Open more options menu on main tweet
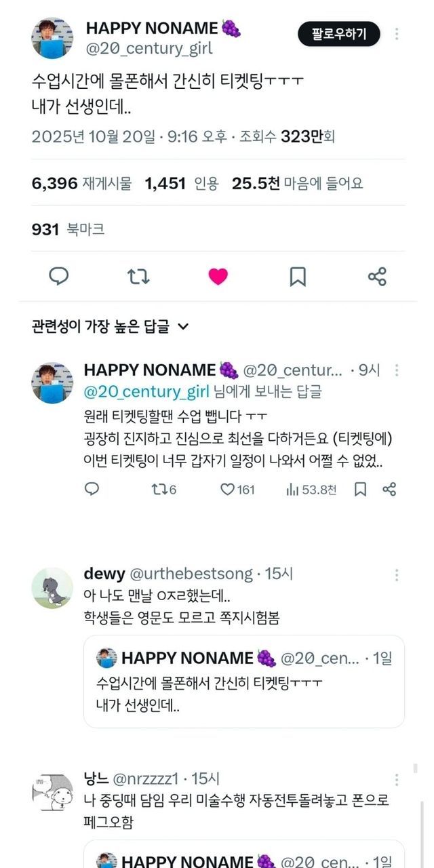Image resolution: width=434 pixels, height=868 pixels. pos(397,34)
